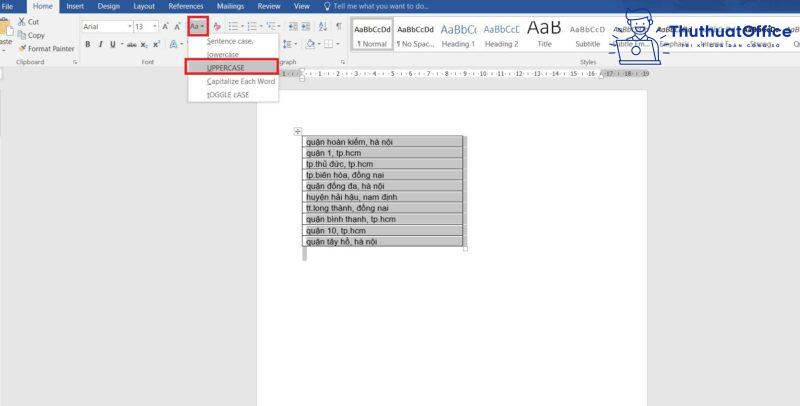Viewport: 800px width, 406px height.
Task: Expand the shading color dropdown arrow
Action: click(318, 44)
